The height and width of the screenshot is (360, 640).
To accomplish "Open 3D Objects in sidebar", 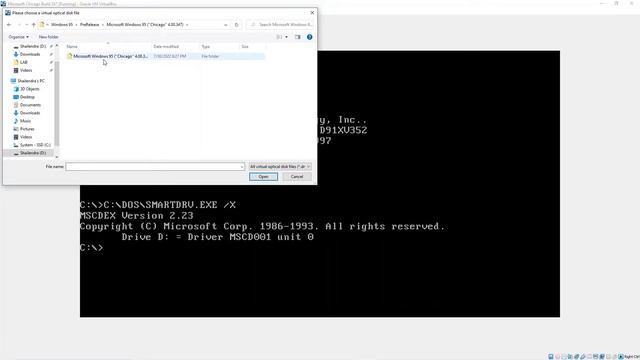I will coord(29,89).
